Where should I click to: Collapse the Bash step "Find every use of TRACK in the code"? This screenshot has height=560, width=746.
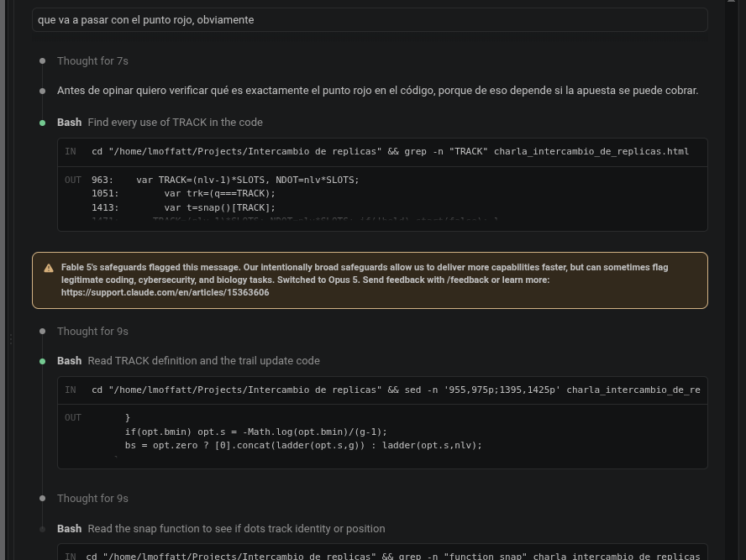pyautogui.click(x=160, y=123)
